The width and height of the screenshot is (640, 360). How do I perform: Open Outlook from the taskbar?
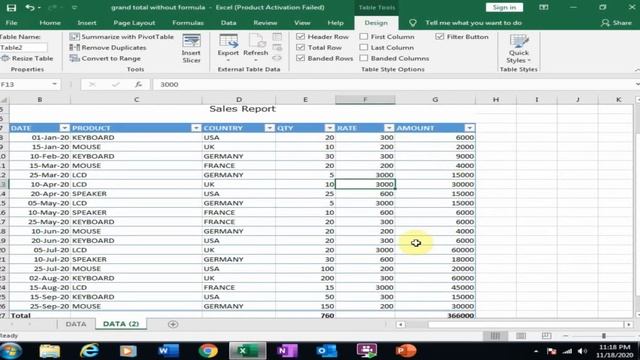(327, 351)
